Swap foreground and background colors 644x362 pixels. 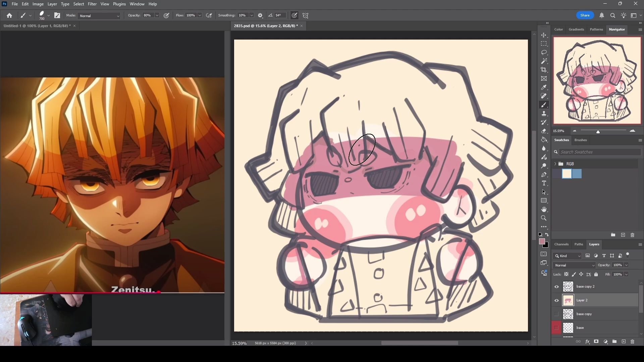pos(547,235)
